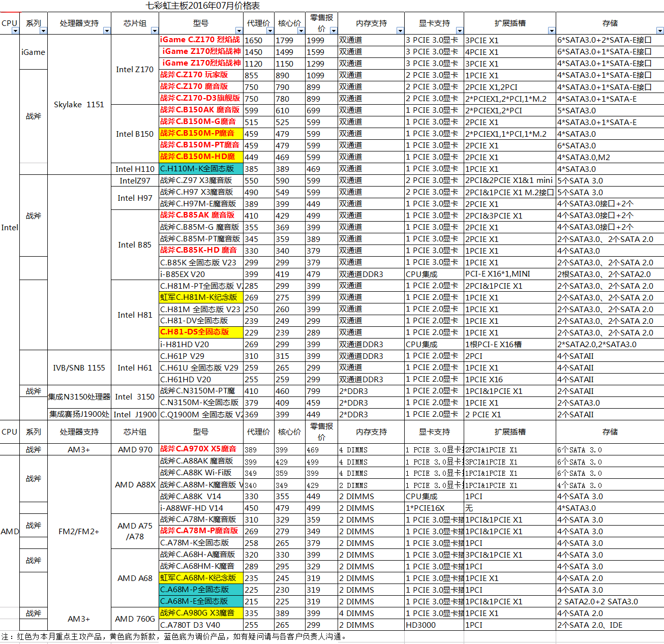Select the 战斧C.B85AK 魔音版 model cell
Image resolution: width=664 pixels, height=644 pixels.
pyautogui.click(x=201, y=216)
